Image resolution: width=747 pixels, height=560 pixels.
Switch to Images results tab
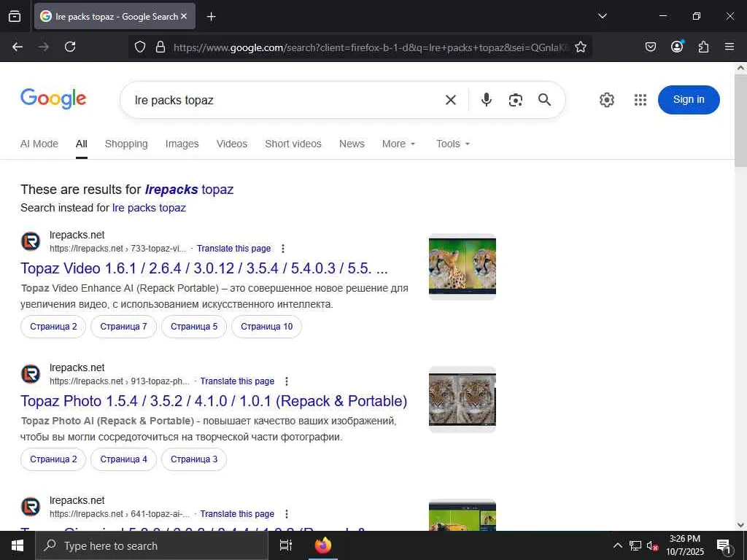182,144
